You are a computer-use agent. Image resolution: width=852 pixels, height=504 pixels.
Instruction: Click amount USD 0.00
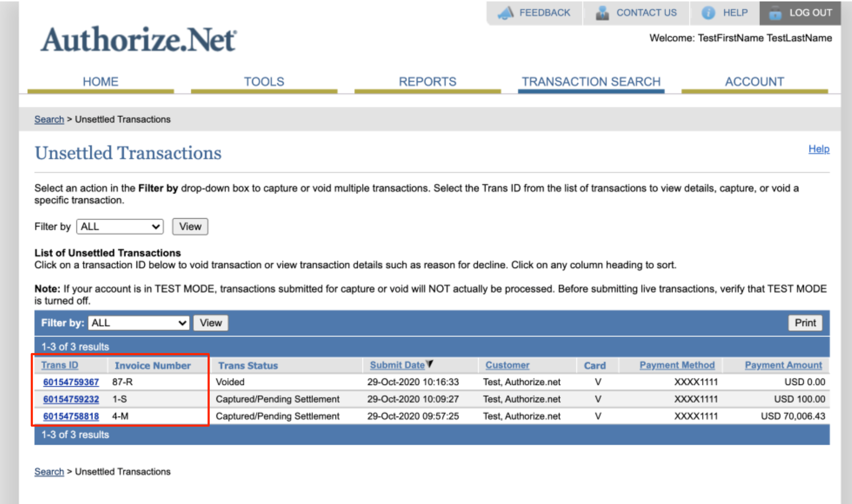tap(805, 382)
